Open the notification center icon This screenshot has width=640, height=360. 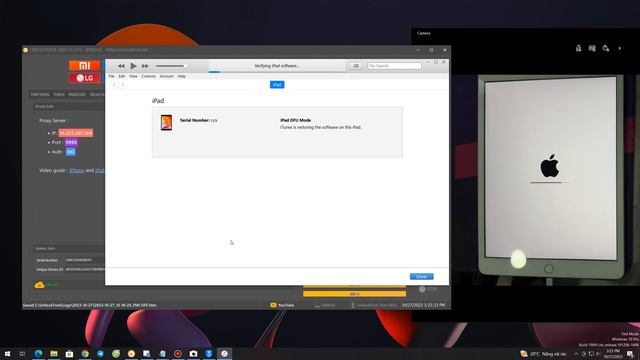coord(630,354)
